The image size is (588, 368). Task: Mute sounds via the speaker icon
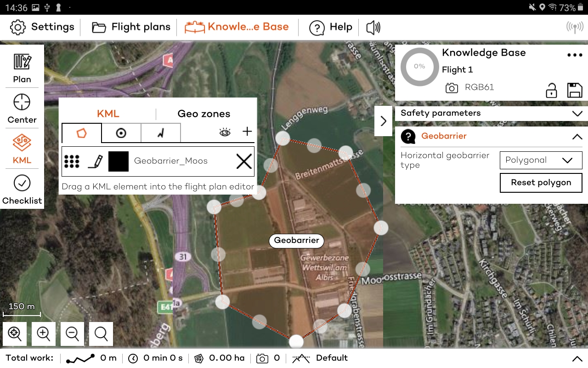point(373,27)
